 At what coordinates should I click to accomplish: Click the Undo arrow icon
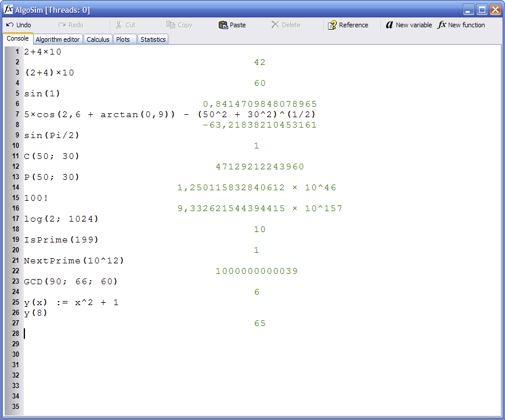(10, 25)
